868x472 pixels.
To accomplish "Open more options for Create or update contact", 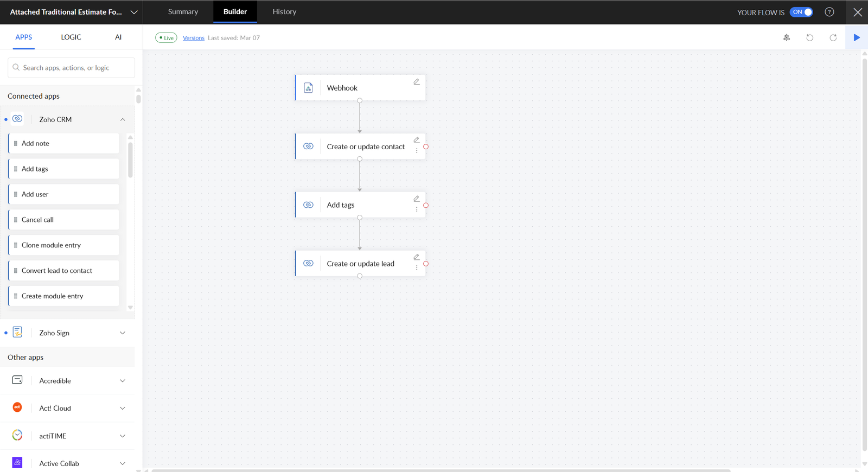I will [417, 151].
